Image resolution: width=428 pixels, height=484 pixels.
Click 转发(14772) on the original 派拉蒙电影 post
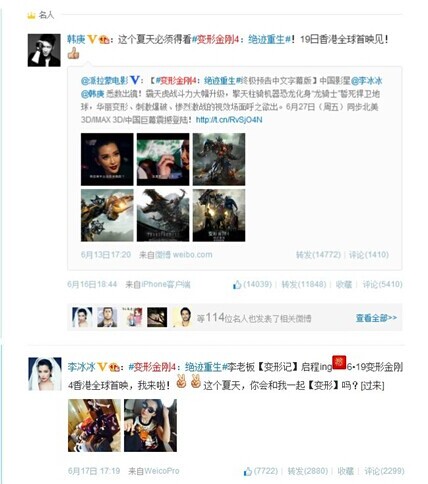(x=318, y=255)
